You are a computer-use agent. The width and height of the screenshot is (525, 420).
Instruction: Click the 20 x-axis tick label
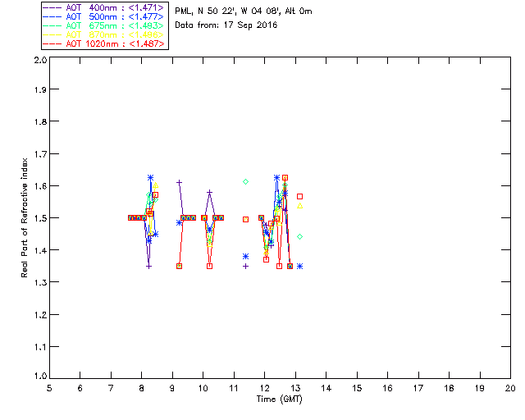pyautogui.click(x=510, y=388)
